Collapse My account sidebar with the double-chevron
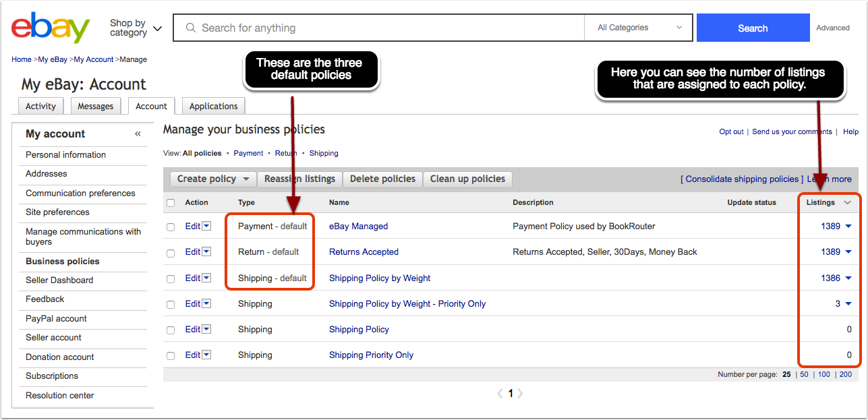 138,134
